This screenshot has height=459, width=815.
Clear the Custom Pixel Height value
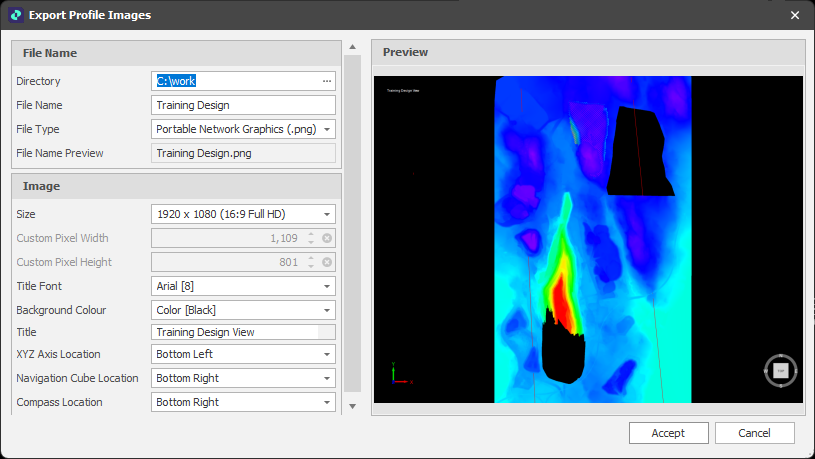[x=327, y=262]
